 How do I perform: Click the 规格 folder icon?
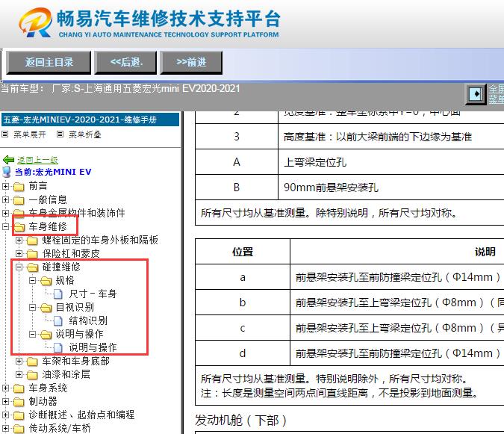(x=46, y=281)
